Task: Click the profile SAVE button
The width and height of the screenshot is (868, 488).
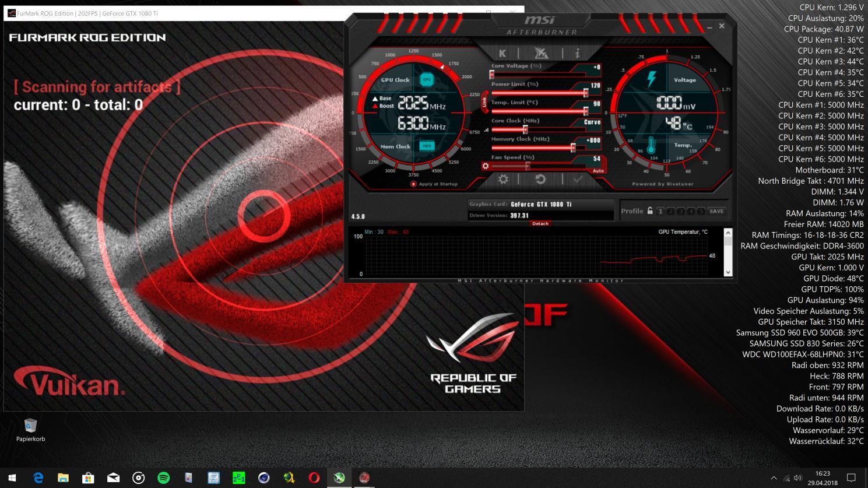Action: [x=716, y=211]
